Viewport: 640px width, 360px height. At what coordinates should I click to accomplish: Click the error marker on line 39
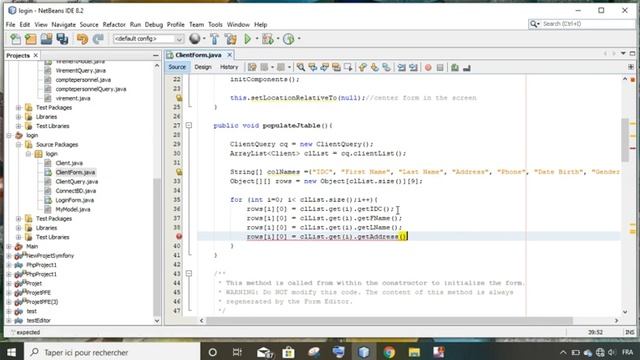179,236
